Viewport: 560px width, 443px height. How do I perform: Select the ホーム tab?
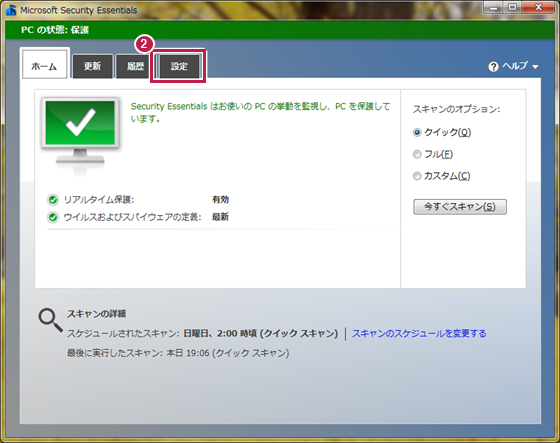[x=44, y=64]
